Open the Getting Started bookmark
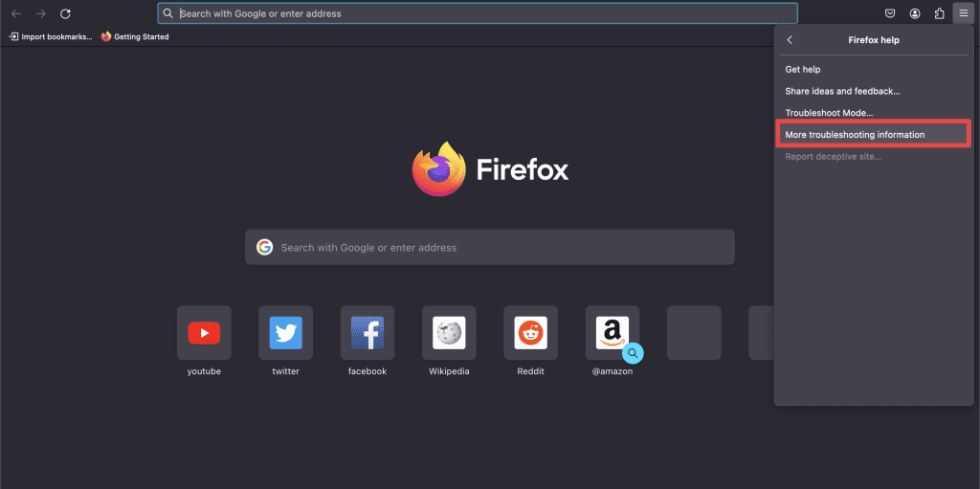The width and height of the screenshot is (980, 489). 135,37
